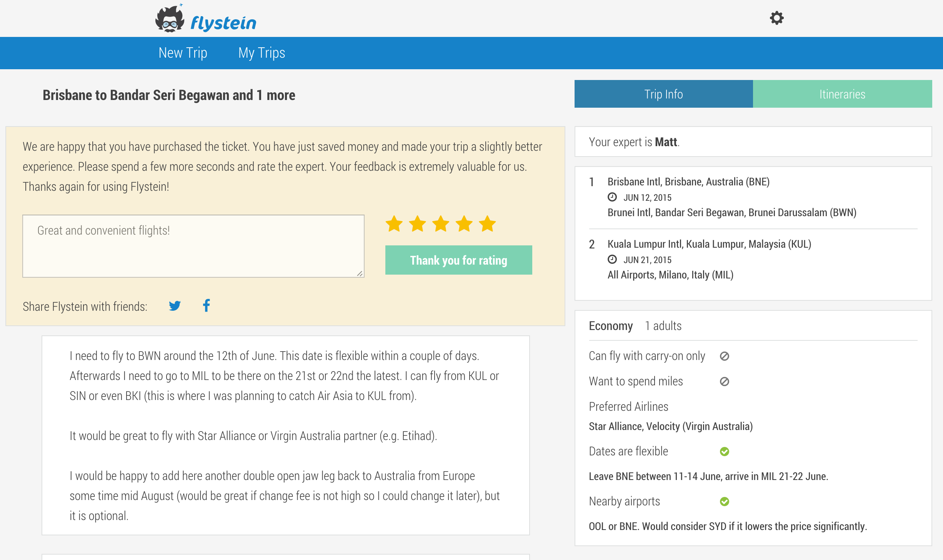Share Flystein on Facebook
This screenshot has width=943, height=560.
point(207,306)
